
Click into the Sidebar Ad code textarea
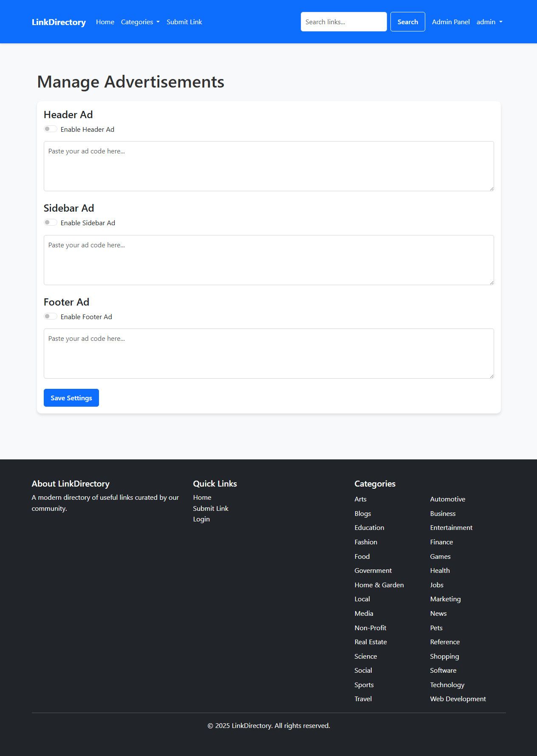268,260
